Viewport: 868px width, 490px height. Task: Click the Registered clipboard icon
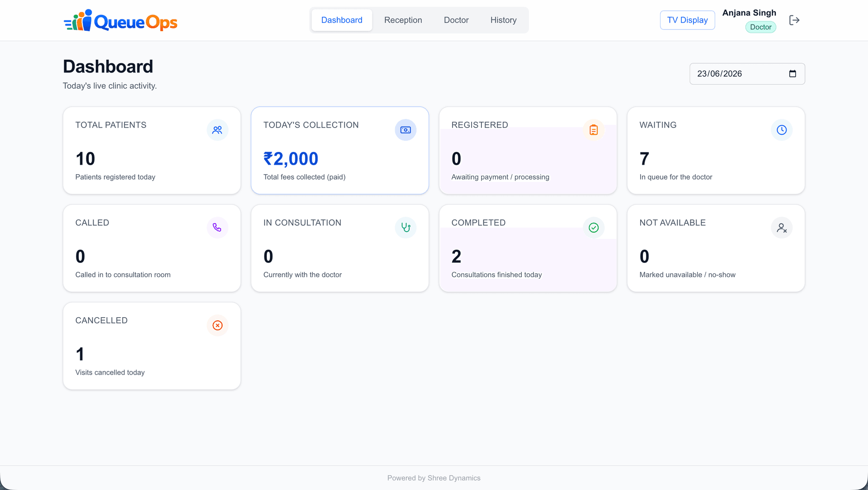pyautogui.click(x=594, y=130)
